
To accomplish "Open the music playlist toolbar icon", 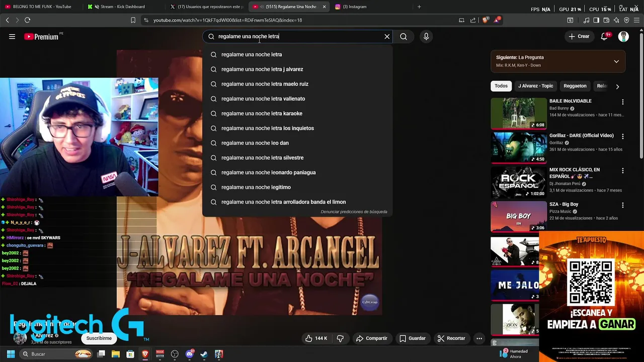I will (x=586, y=20).
